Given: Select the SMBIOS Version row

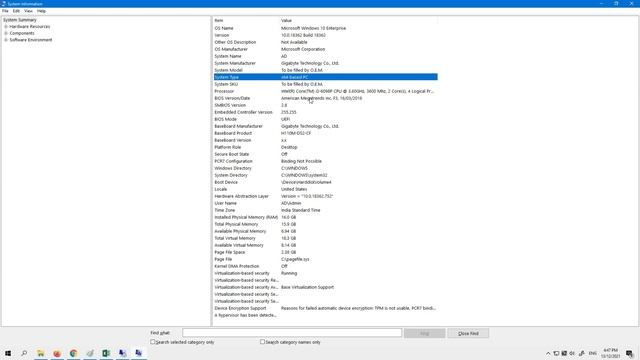Looking at the screenshot, I should pyautogui.click(x=325, y=105).
